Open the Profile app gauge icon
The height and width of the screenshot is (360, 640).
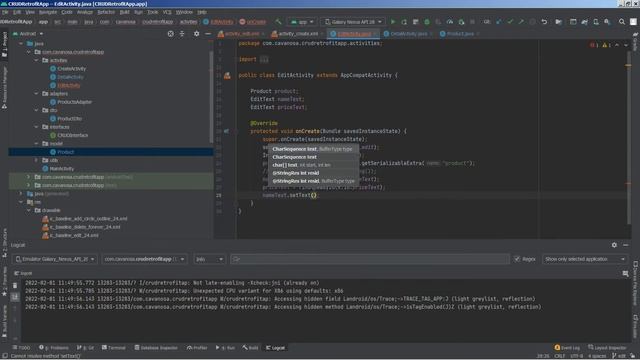450,22
